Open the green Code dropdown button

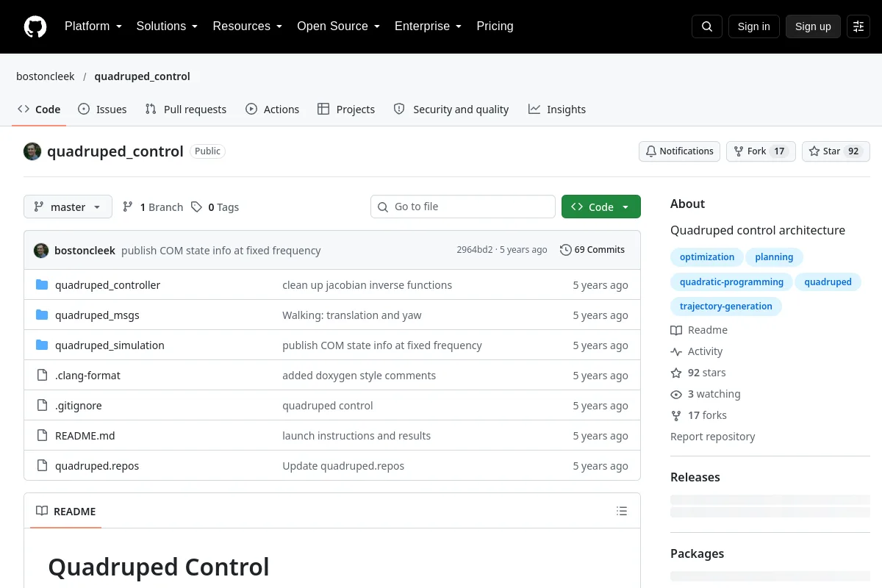coord(601,207)
